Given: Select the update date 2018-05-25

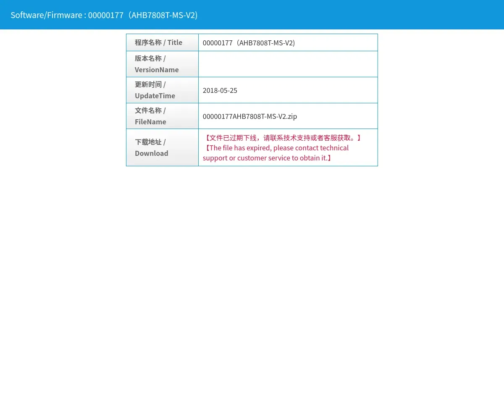Looking at the screenshot, I should [x=220, y=90].
